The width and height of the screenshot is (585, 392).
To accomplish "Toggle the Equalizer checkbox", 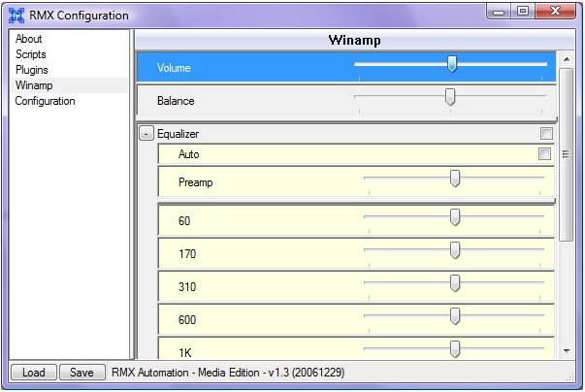I will [x=546, y=134].
